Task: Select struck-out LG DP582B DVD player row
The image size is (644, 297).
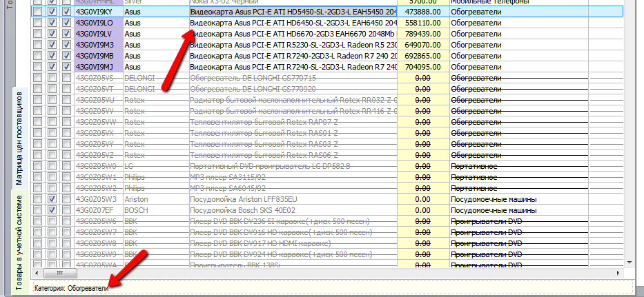Action: point(293,166)
